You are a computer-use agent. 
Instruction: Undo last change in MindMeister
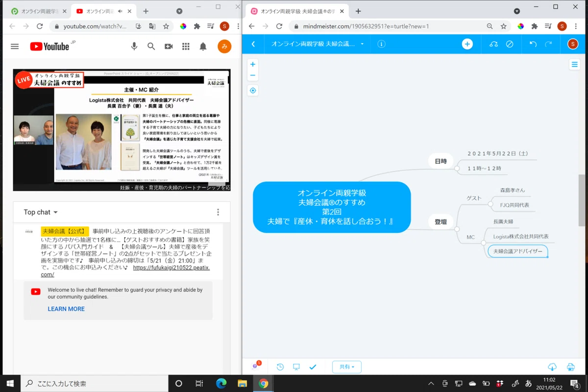click(533, 44)
